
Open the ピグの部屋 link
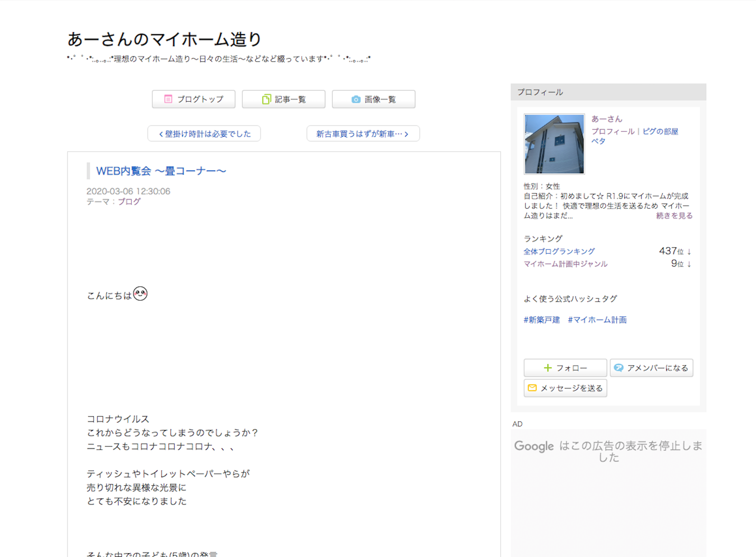(x=660, y=132)
